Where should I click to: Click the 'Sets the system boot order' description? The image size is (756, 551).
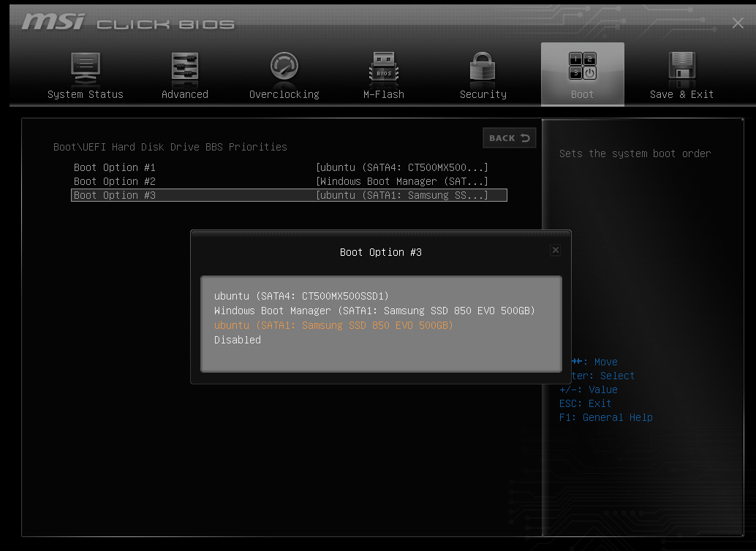635,153
